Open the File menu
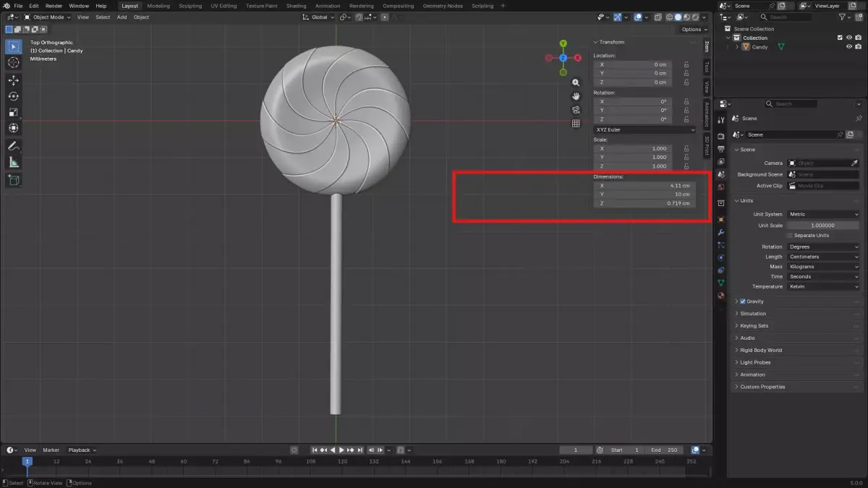The image size is (868, 488). [18, 6]
